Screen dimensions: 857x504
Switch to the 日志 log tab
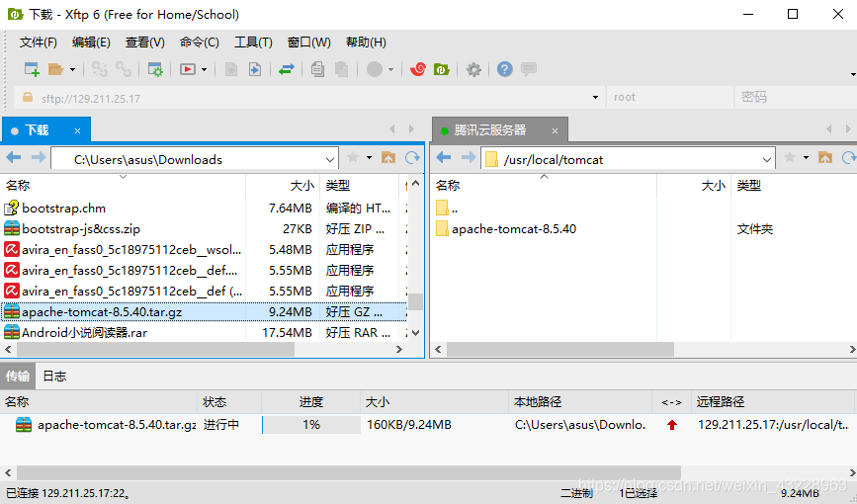coord(54,377)
